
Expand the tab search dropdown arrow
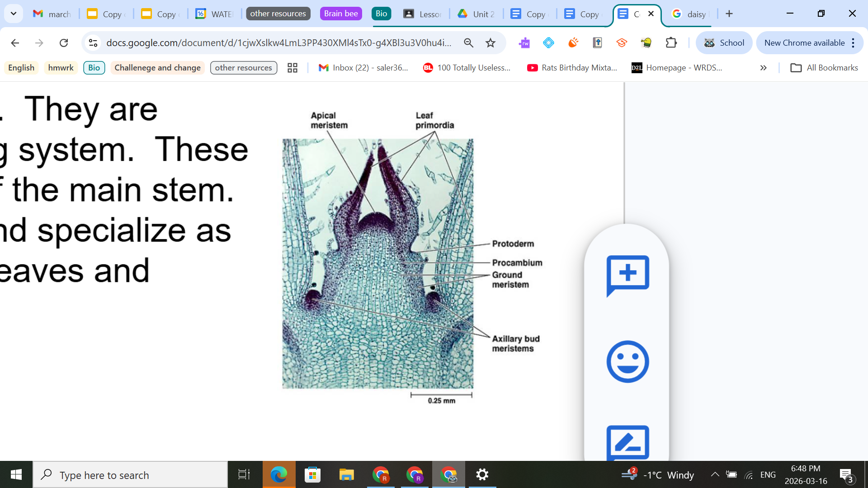pos(14,14)
